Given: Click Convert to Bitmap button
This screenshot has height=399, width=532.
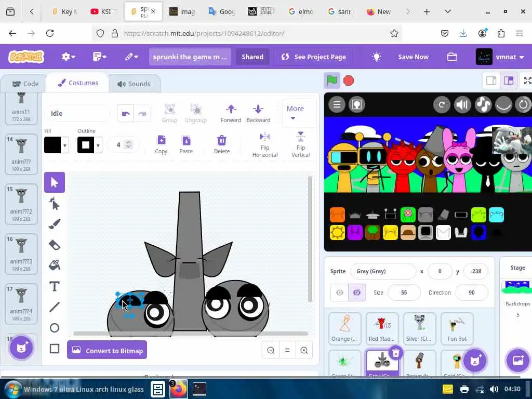Looking at the screenshot, I should point(107,350).
